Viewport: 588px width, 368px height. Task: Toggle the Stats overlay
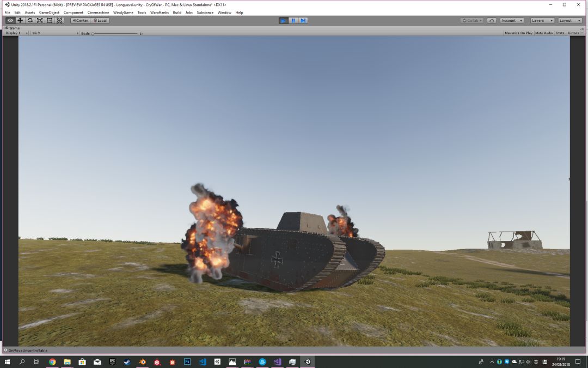(560, 33)
